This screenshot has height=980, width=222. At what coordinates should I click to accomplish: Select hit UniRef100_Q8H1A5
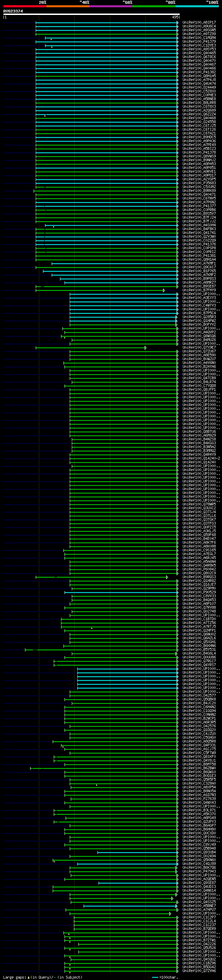pos(199,76)
